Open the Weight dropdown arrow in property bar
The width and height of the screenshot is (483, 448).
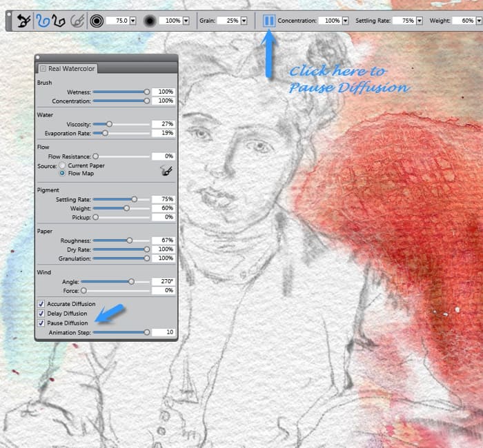click(479, 21)
